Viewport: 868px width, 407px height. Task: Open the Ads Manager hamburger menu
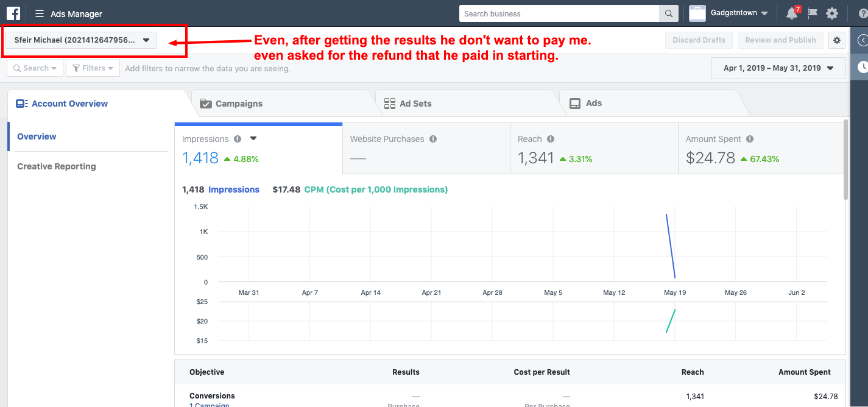point(40,13)
